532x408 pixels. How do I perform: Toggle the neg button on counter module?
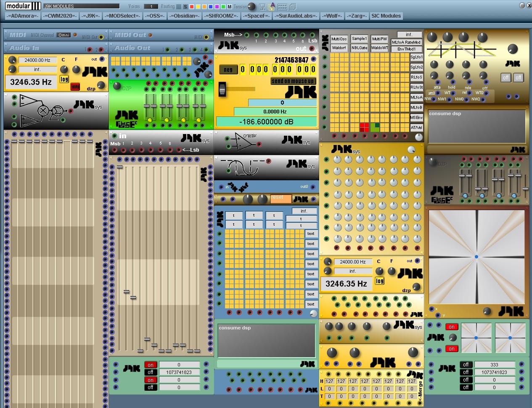(x=228, y=70)
